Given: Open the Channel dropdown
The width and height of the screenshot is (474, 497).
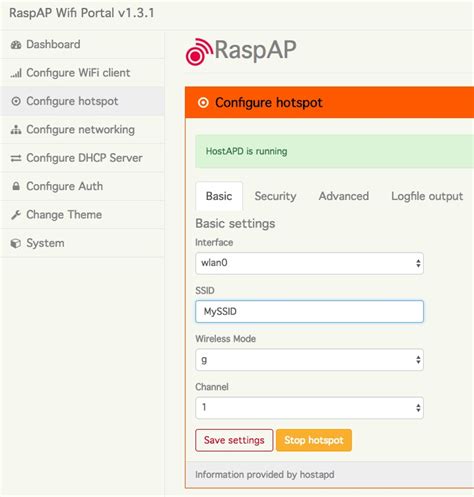Looking at the screenshot, I should tap(309, 408).
